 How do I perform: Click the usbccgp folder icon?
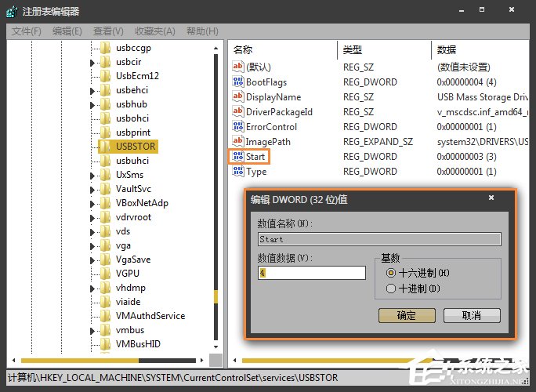pos(105,48)
